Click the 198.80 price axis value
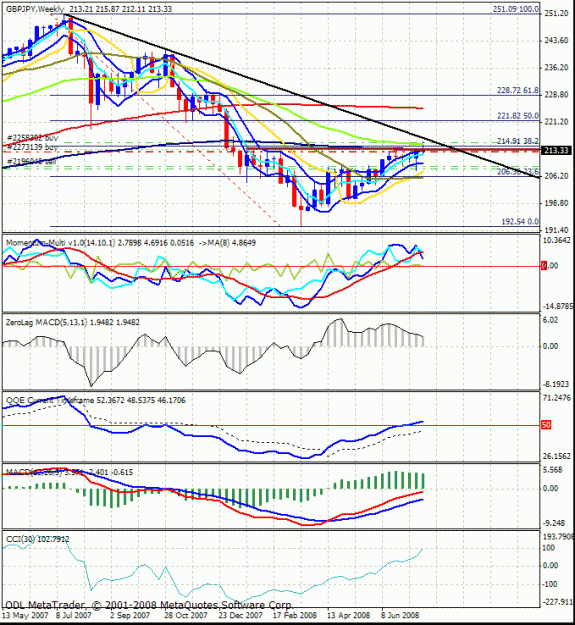The width and height of the screenshot is (575, 625). 556,203
